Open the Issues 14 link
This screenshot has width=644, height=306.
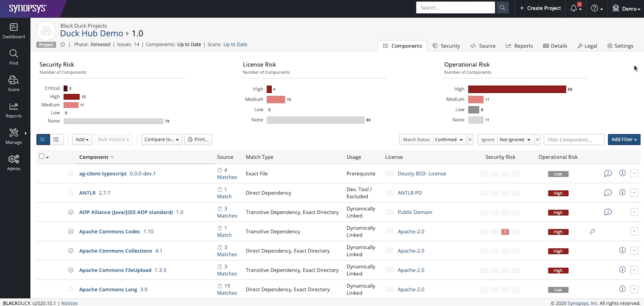click(136, 44)
